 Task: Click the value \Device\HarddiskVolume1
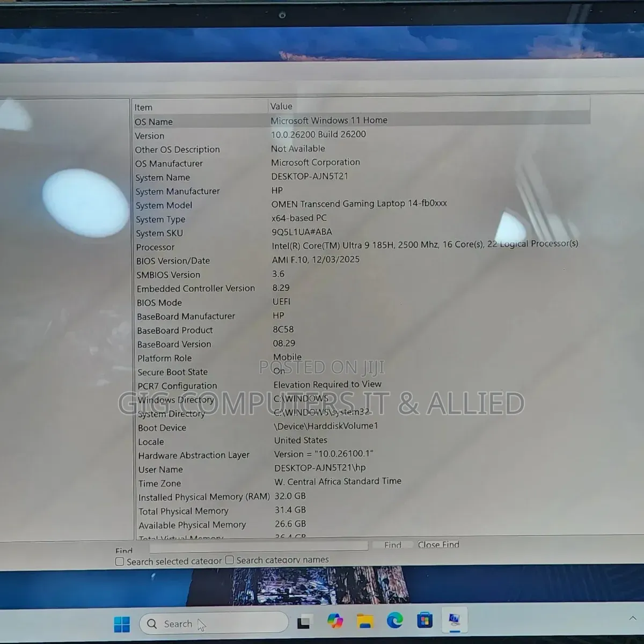pos(326,426)
